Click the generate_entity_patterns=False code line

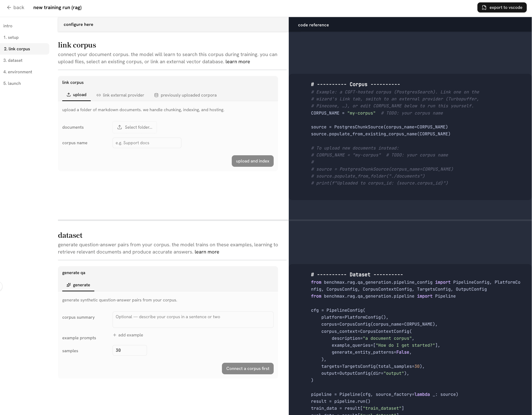click(372, 352)
